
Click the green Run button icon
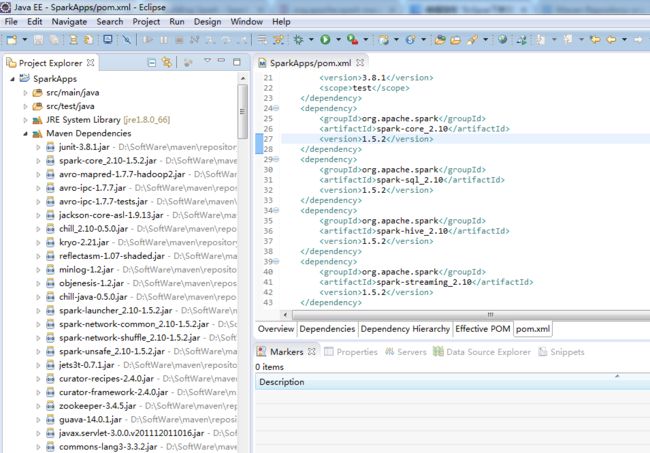(325, 40)
